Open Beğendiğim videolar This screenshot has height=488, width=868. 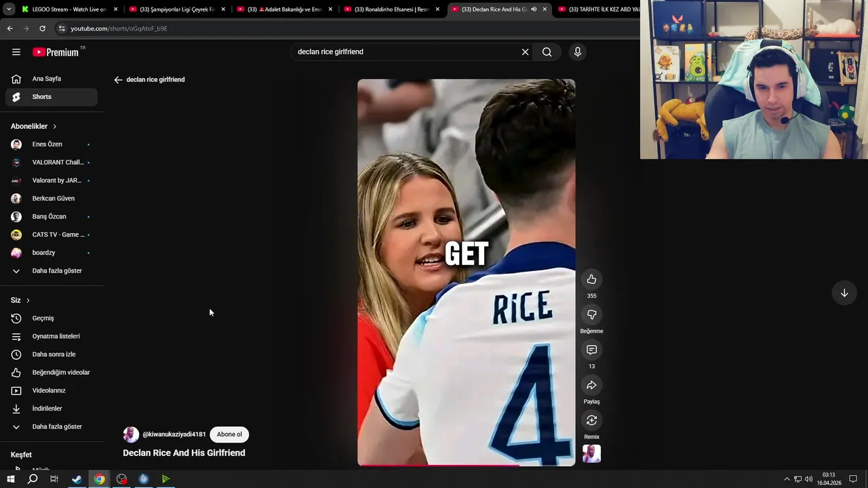[x=52, y=373]
